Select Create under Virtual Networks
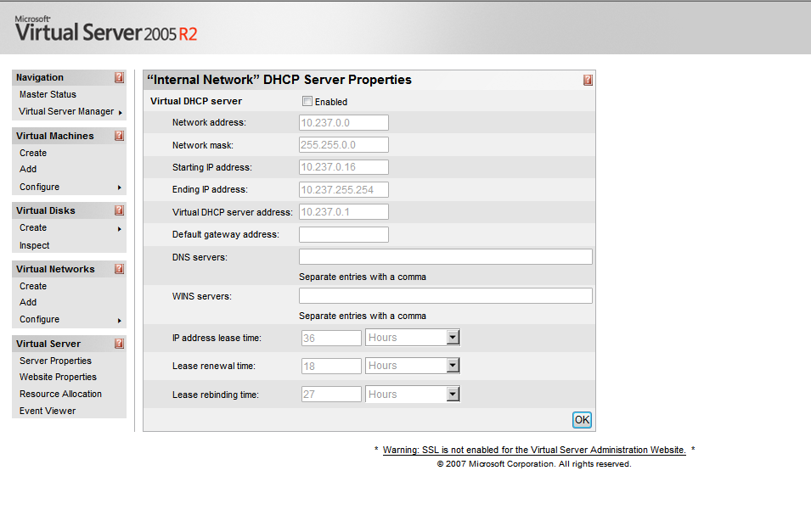811x532 pixels. click(x=33, y=286)
